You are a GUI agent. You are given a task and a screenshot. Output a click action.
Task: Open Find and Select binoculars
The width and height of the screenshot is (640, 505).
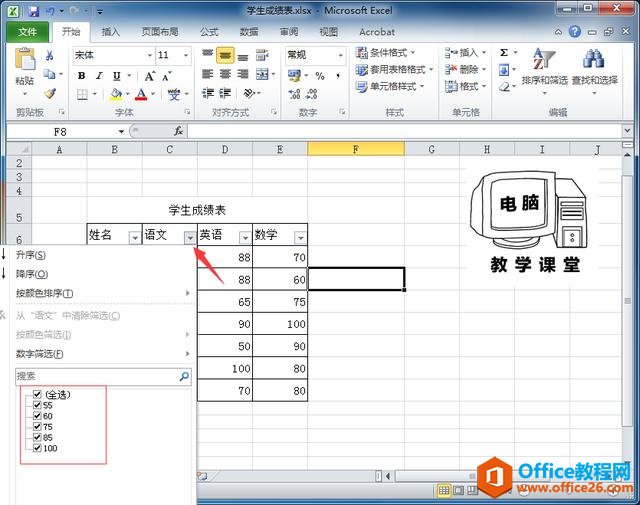click(x=594, y=70)
